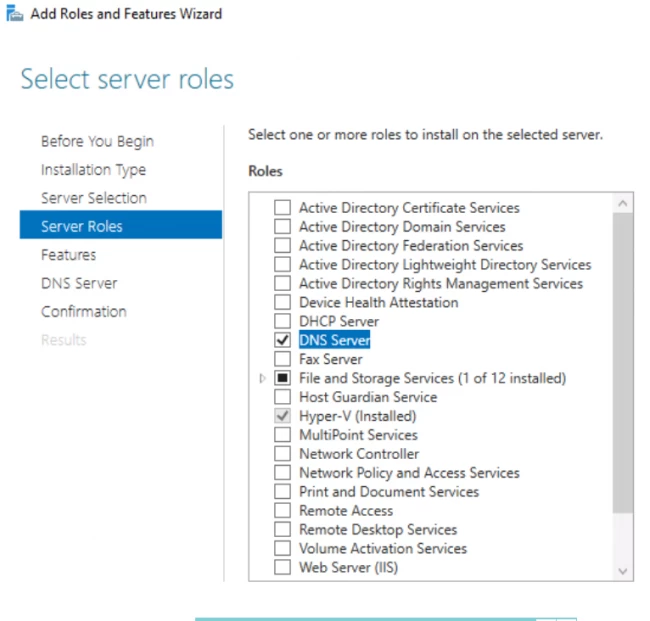Viewport: 650px width, 621px height.
Task: Select the Remote Access checkbox
Action: 282,510
